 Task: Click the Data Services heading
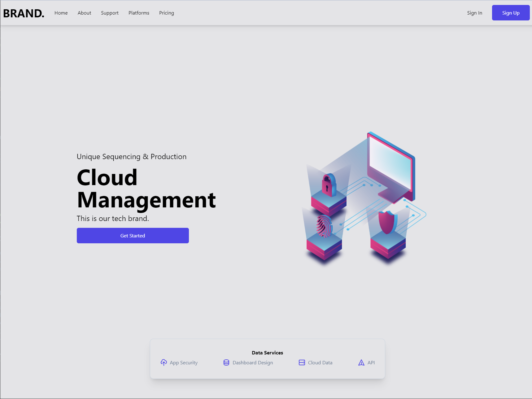pos(268,353)
